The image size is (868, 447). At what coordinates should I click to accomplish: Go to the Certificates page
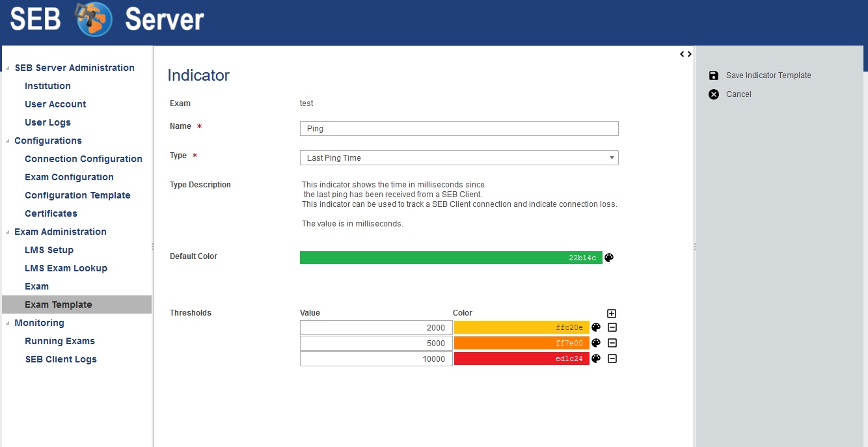click(x=51, y=213)
